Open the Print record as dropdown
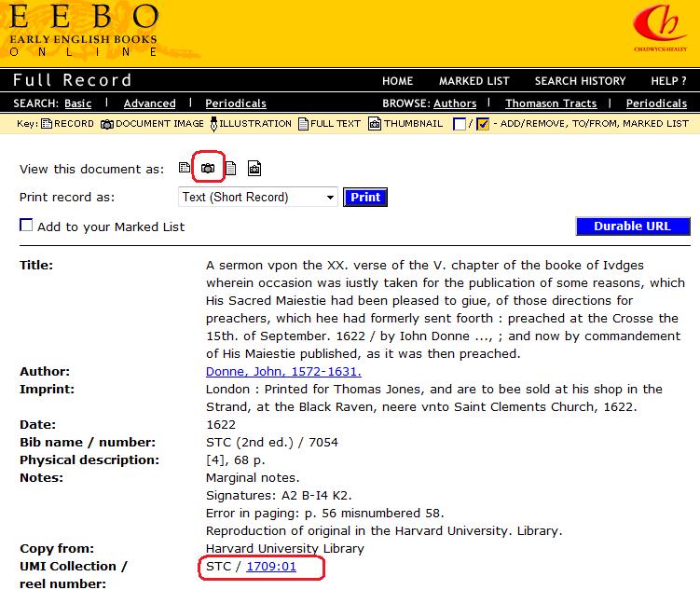This screenshot has height=590, width=700. [257, 197]
